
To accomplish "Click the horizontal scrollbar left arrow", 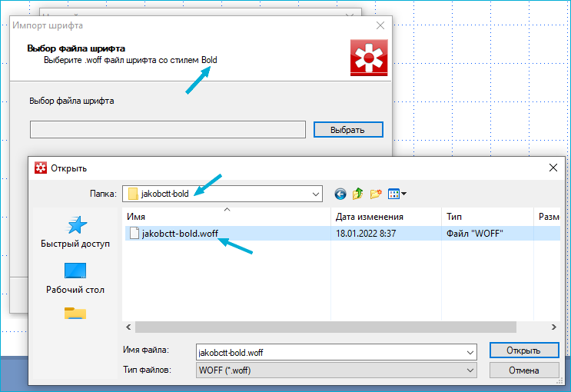I will pyautogui.click(x=128, y=327).
